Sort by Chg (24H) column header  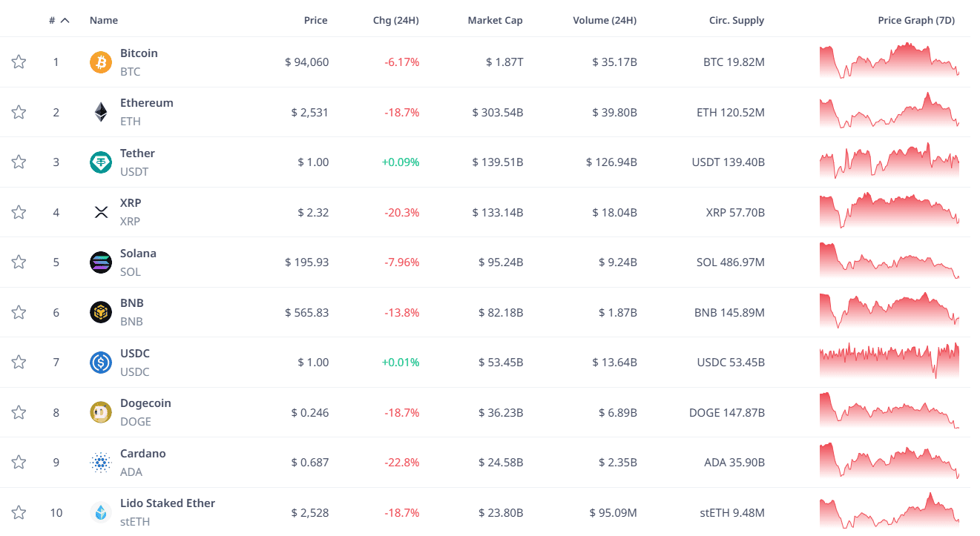(x=395, y=20)
